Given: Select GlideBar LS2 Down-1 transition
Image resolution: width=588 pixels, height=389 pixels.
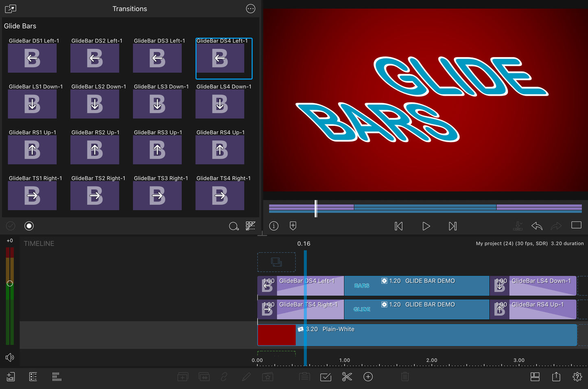Looking at the screenshot, I should 95,104.
